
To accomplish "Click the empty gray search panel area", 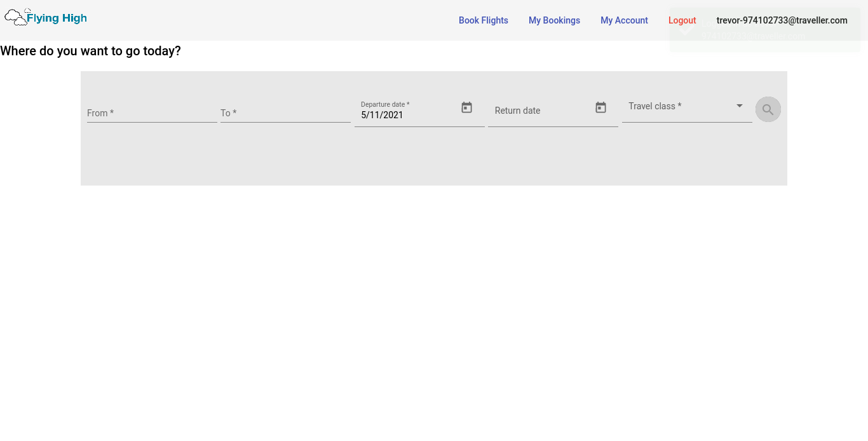I will 433,158.
